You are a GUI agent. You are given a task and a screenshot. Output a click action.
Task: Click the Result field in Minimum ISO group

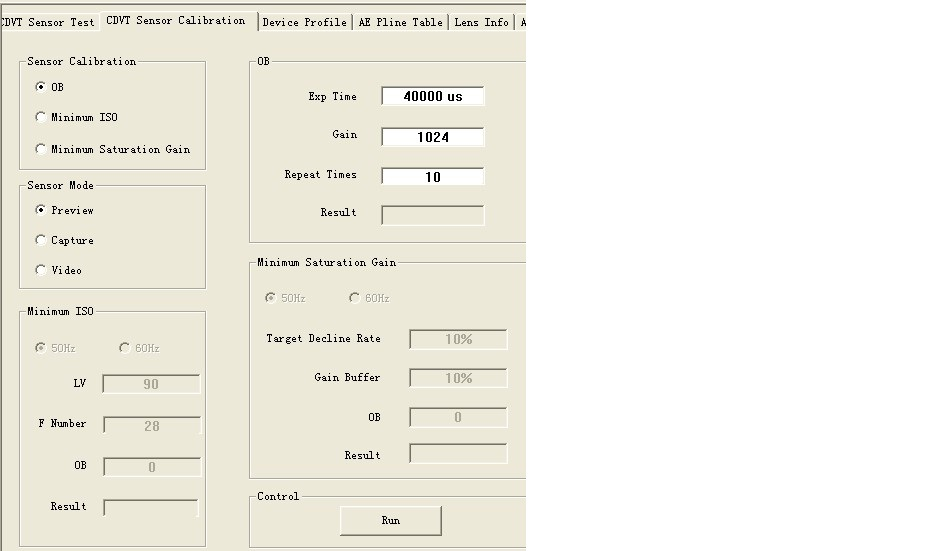point(150,508)
